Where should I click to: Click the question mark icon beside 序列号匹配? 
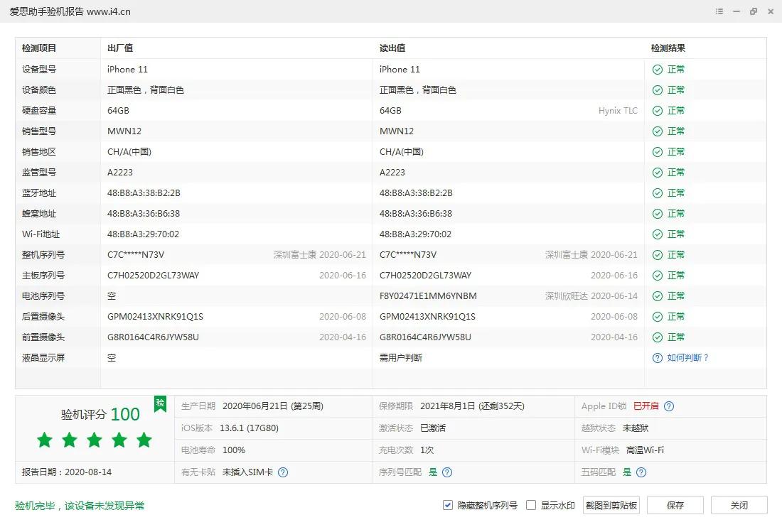(x=446, y=472)
